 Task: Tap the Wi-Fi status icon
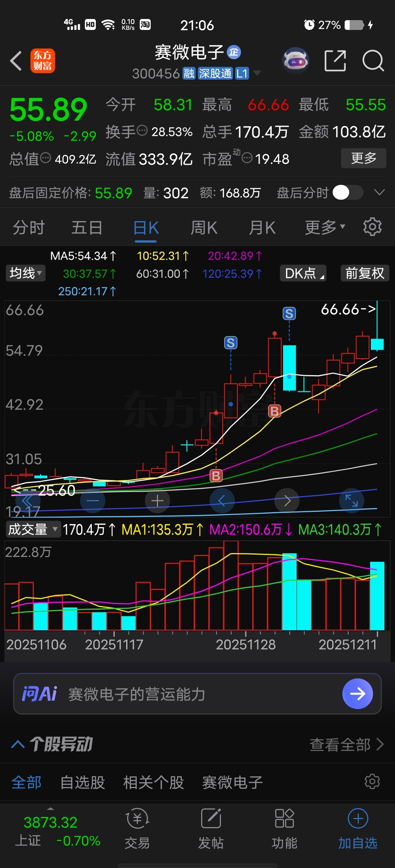coord(108,25)
